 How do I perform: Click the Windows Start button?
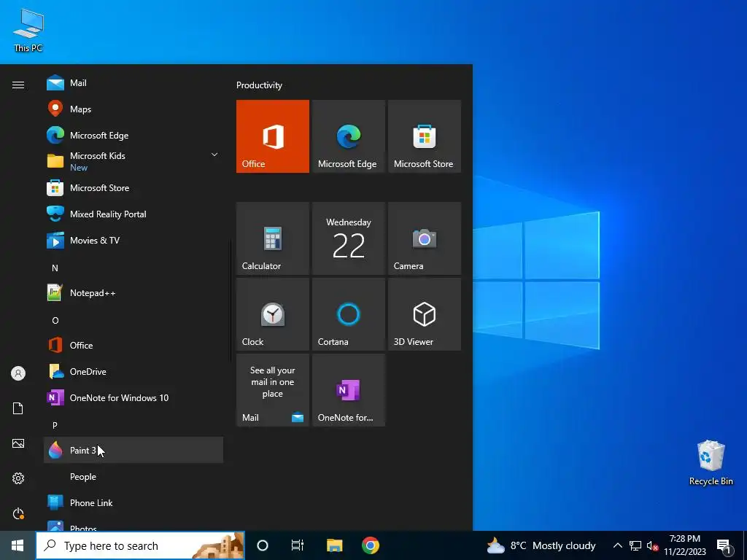18,545
